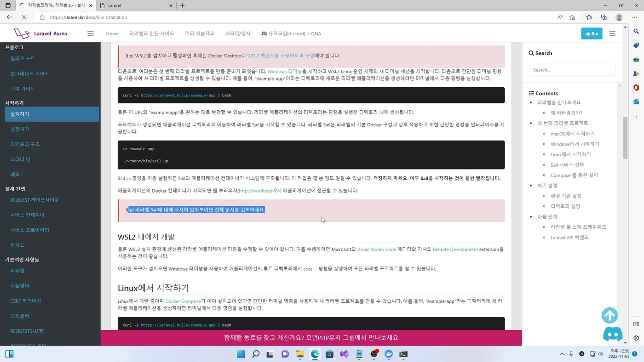Jump to Composer를 통한 설치 in Contents
Screen dimensions: 644x362
pos(574,175)
